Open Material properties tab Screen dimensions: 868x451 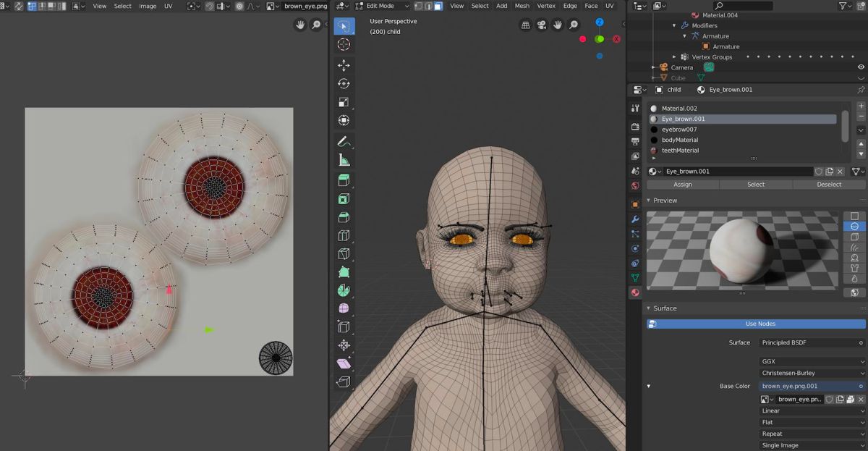pos(635,292)
